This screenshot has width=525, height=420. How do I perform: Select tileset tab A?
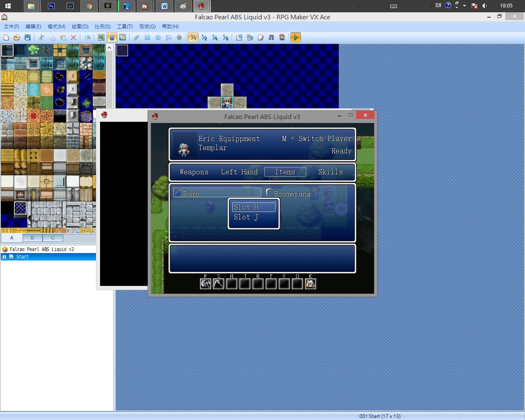(x=11, y=237)
